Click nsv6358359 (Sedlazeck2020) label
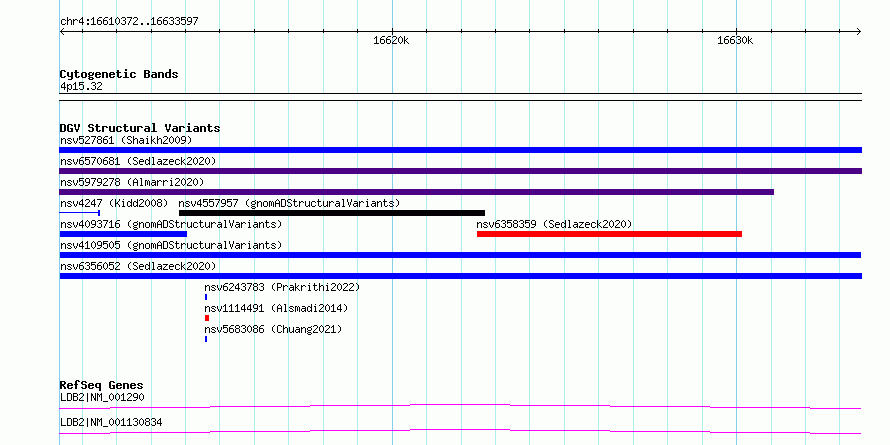890x445 pixels. click(x=554, y=224)
